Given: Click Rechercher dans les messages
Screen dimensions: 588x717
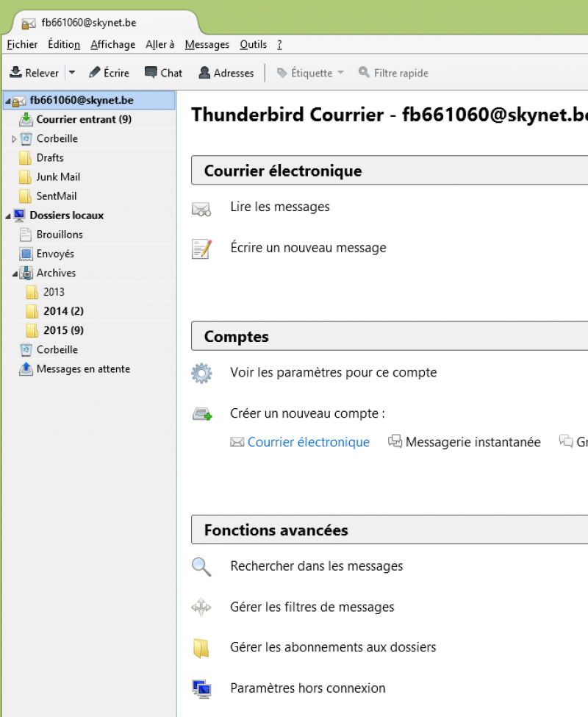Looking at the screenshot, I should click(x=317, y=566).
